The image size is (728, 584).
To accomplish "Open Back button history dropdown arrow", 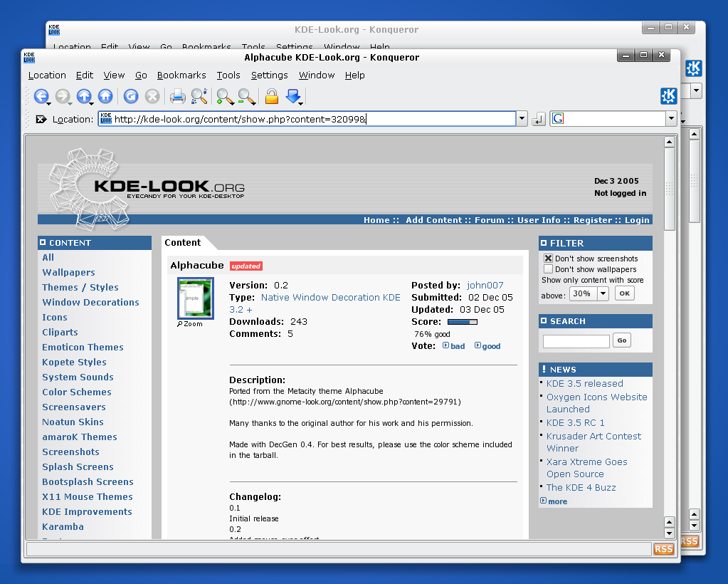I will [49, 103].
